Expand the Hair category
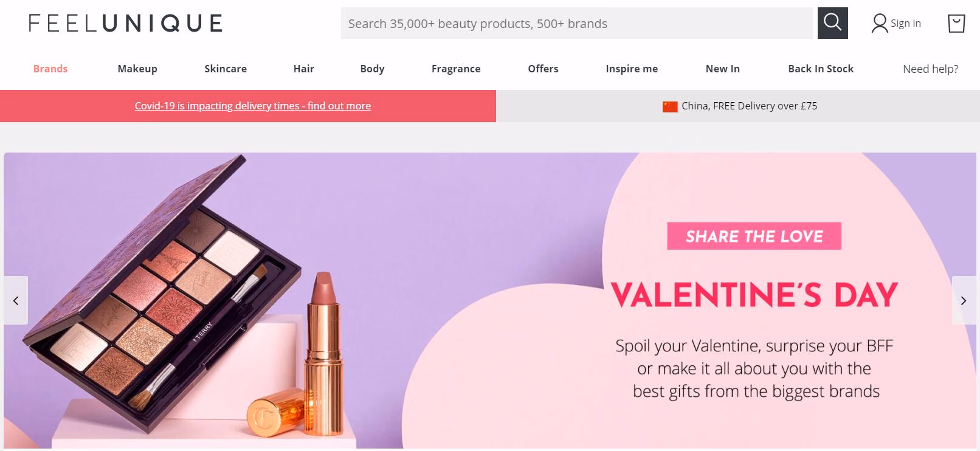Screen dimensions: 980x451 pos(304,69)
